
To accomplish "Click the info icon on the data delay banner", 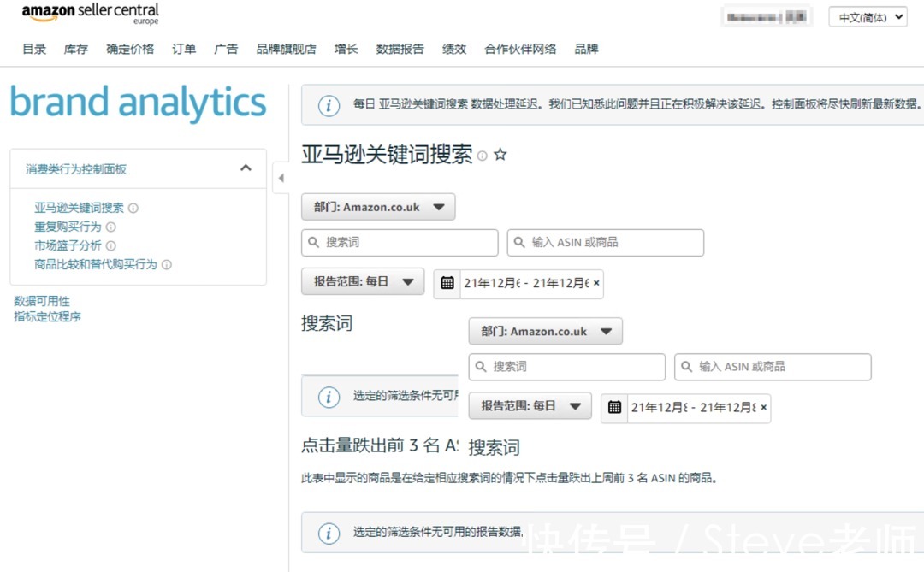I will pos(329,106).
